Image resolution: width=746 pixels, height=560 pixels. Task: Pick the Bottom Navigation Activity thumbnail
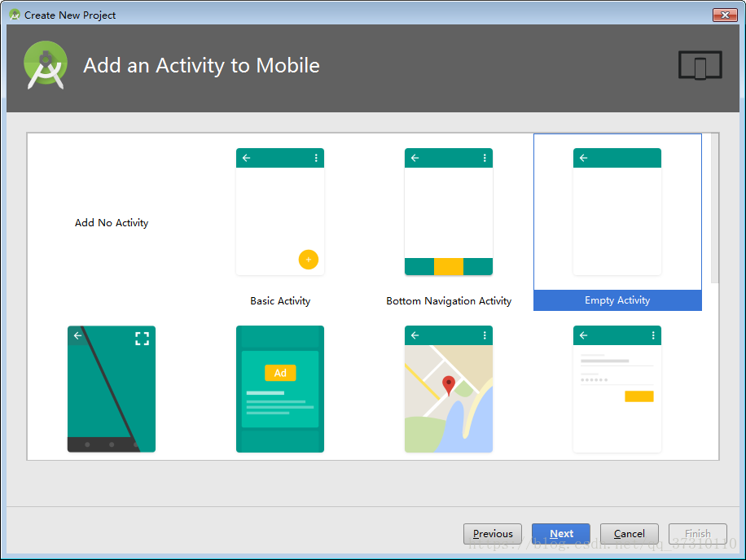click(449, 212)
